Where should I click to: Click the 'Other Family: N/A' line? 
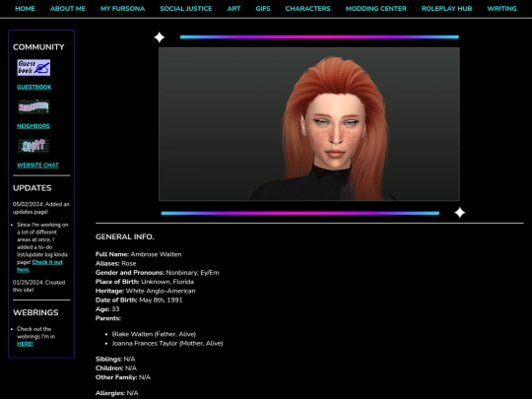click(x=122, y=377)
